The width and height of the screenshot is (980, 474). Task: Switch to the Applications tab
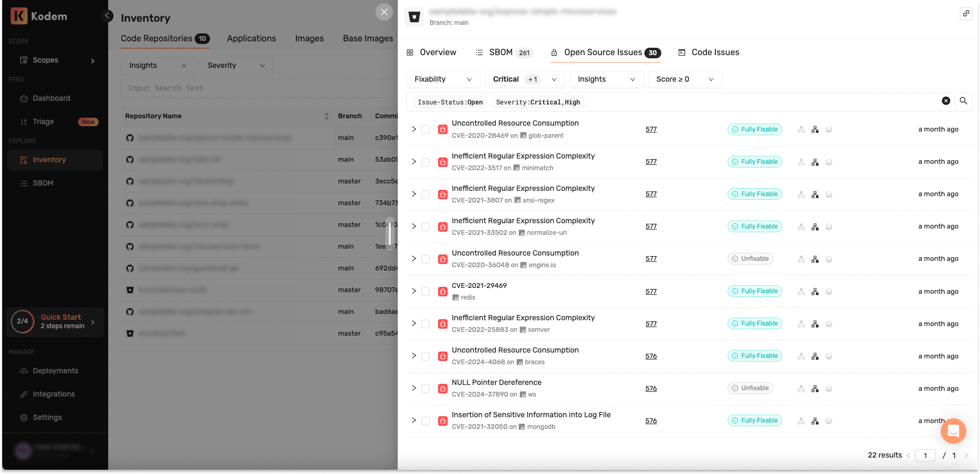coord(251,38)
